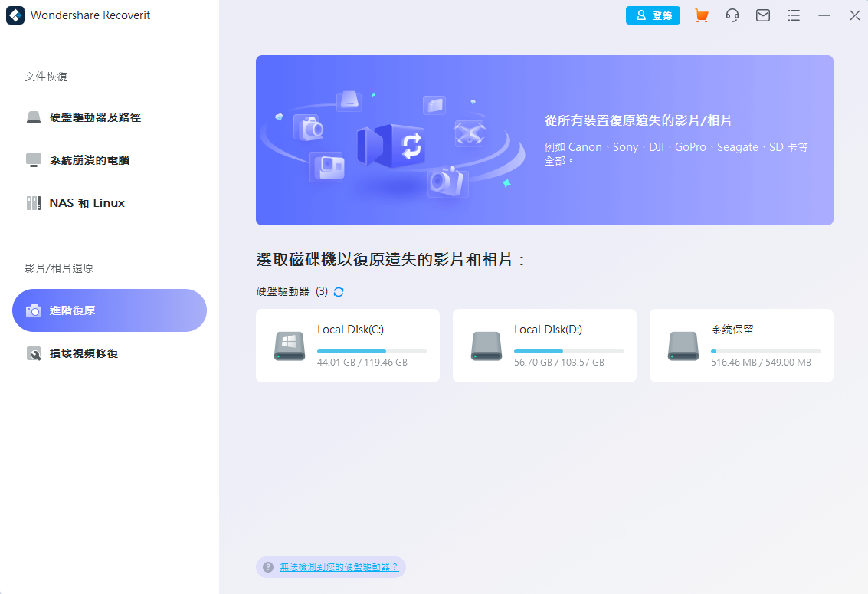868x594 pixels.
Task: Refresh the 硬盤驅動器 drive list
Action: [x=339, y=292]
